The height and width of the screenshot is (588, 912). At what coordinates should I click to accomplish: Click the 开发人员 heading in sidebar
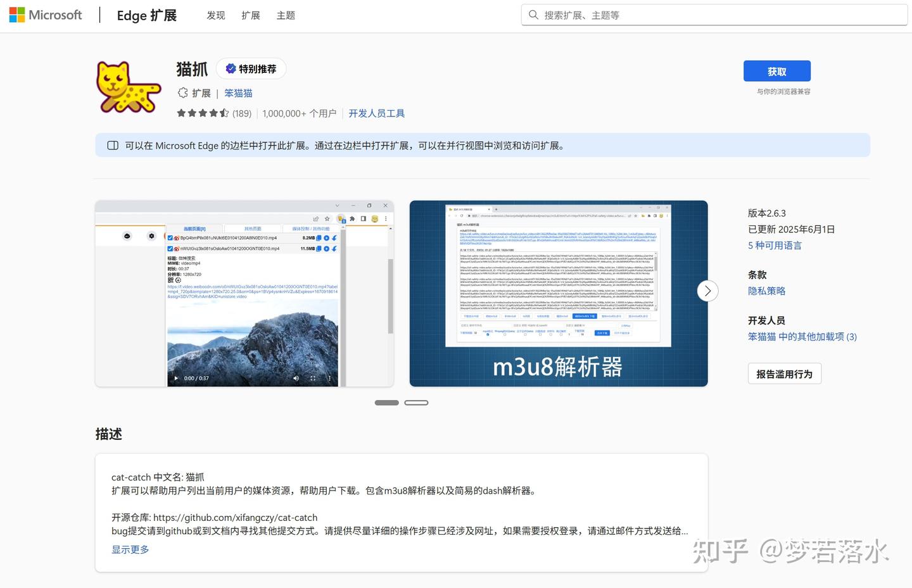[766, 320]
